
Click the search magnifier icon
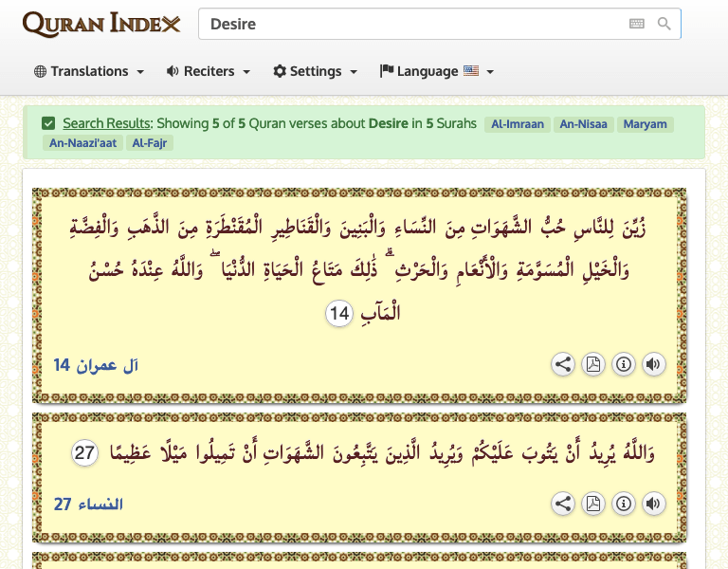pyautogui.click(x=664, y=25)
